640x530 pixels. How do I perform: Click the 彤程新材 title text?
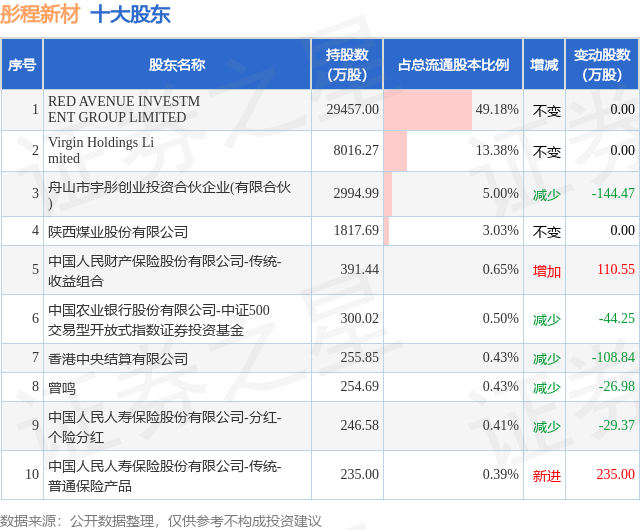tap(40, 14)
